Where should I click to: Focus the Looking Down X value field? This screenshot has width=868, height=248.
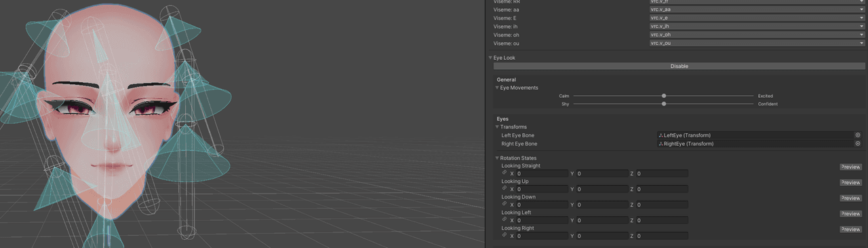[542, 205]
